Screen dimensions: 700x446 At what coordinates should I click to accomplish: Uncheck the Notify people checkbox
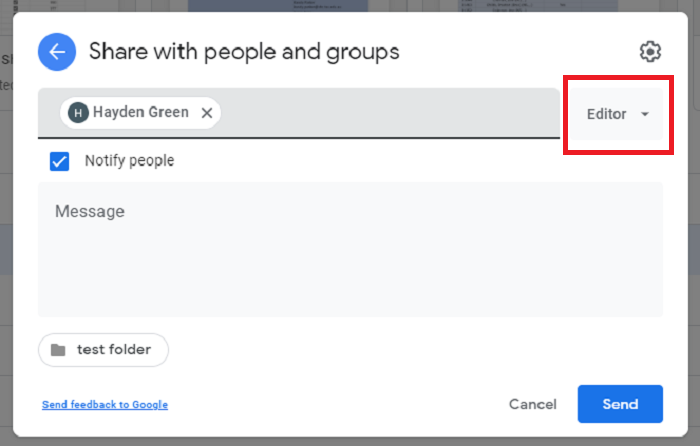[x=59, y=161]
